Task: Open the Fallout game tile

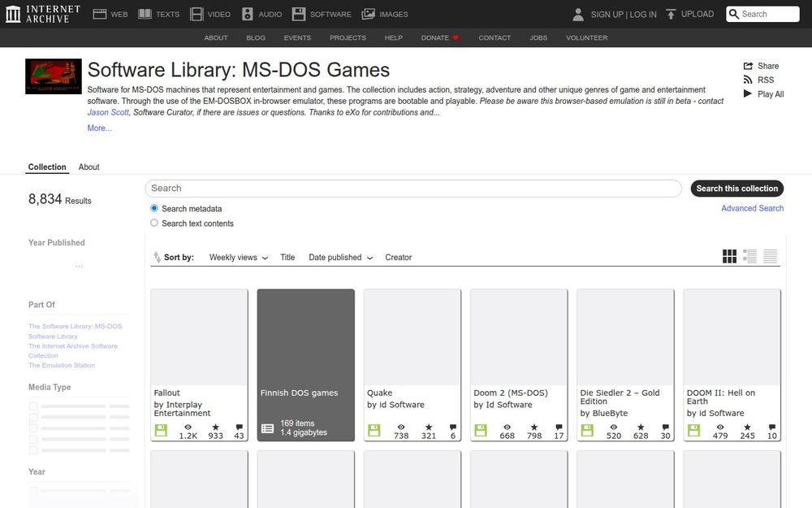Action: (200, 365)
